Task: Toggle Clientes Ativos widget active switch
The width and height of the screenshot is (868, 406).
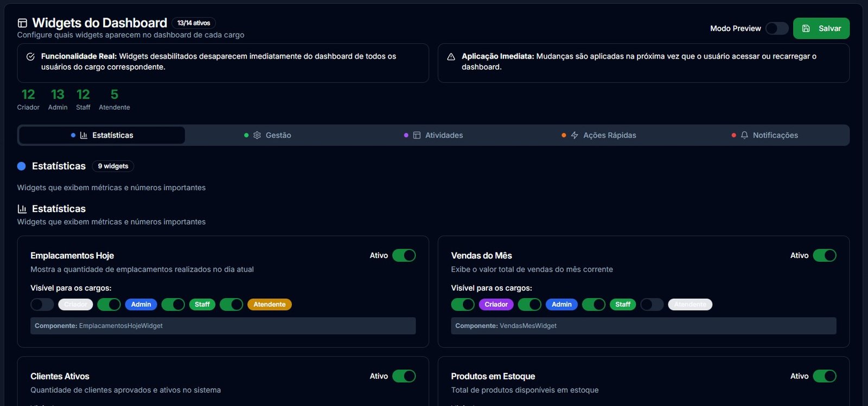Action: coord(404,376)
